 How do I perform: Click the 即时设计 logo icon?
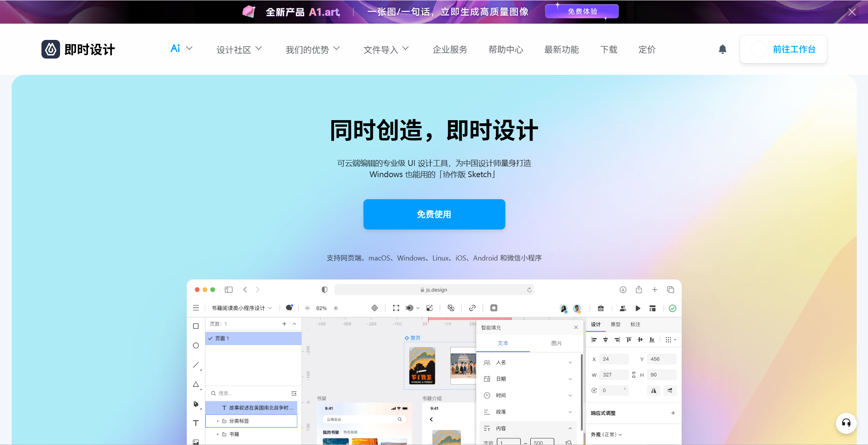pyautogui.click(x=51, y=49)
